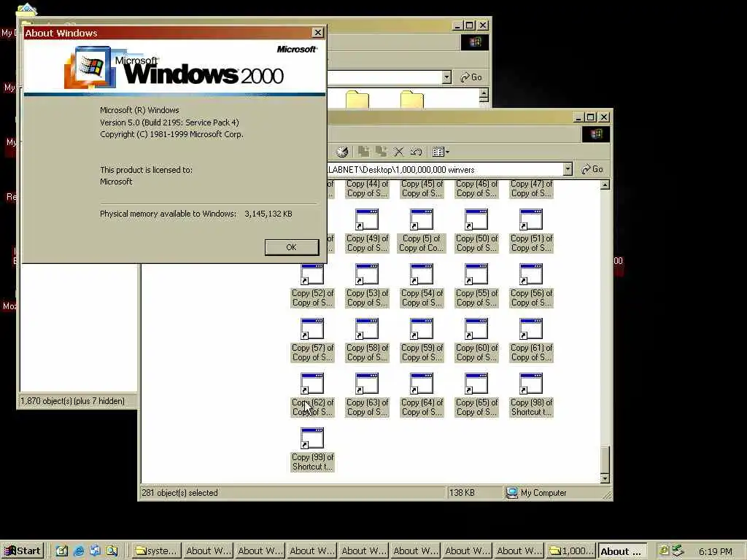The height and width of the screenshot is (560, 747).
Task: Click the fourth Quick Launch search-folder icon
Action: pos(112,551)
